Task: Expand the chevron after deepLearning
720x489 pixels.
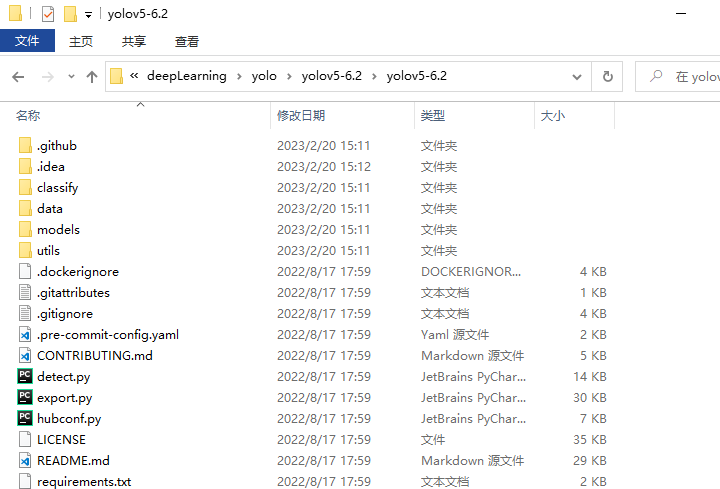Action: pyautogui.click(x=239, y=76)
